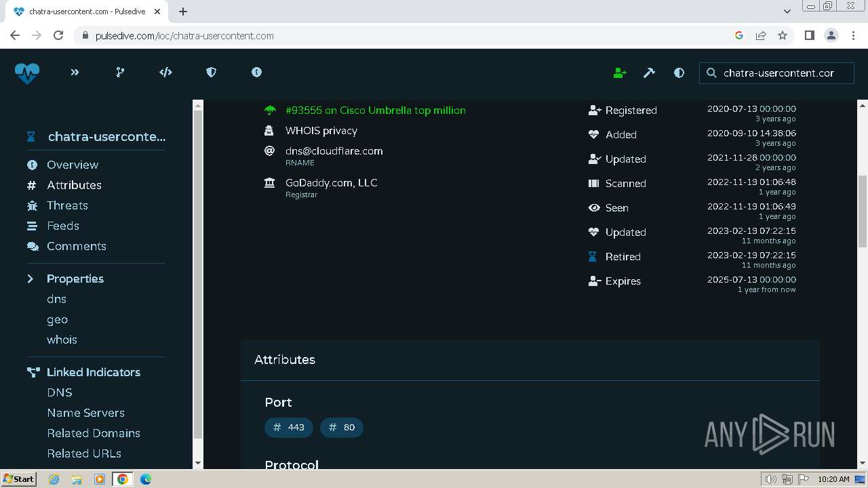This screenshot has width=868, height=488.
Task: Click the address bar URL
Action: pyautogui.click(x=184, y=36)
